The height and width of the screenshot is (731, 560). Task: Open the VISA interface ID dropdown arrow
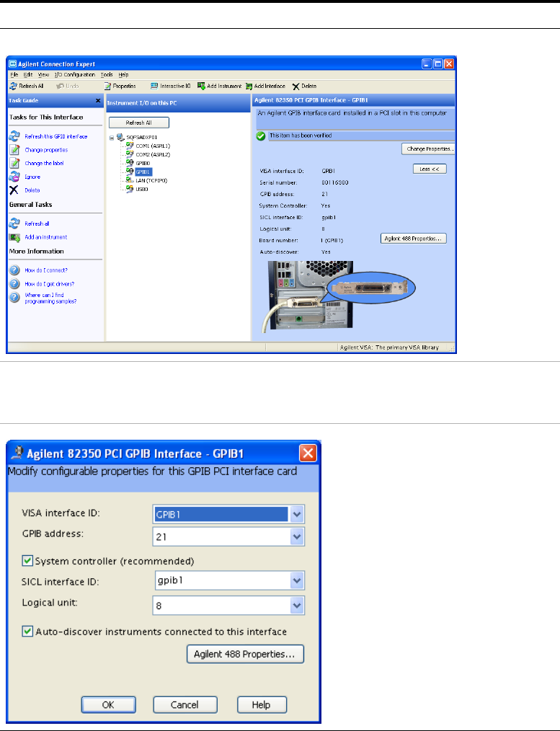click(297, 515)
